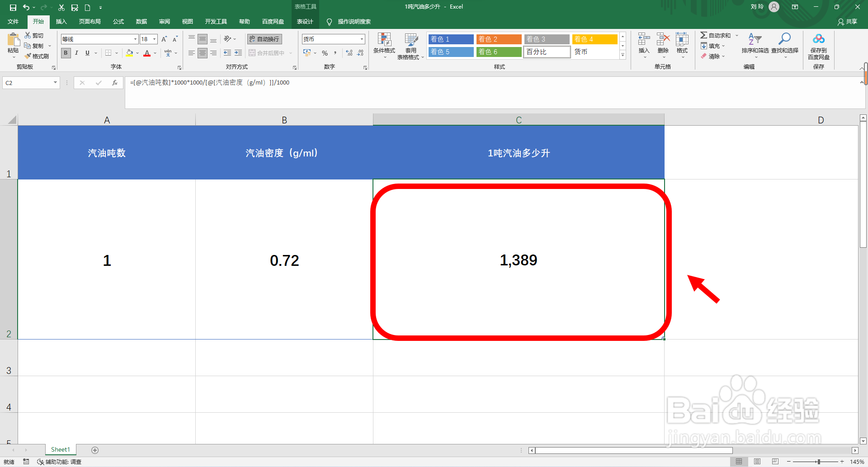Screen dimensions: 868x467
Task: Increase font size with the large A icon
Action: [164, 39]
